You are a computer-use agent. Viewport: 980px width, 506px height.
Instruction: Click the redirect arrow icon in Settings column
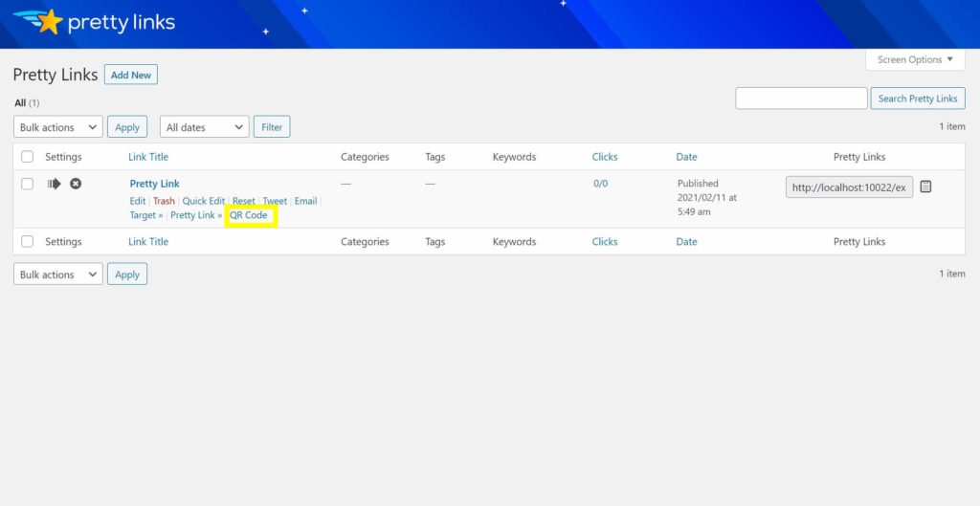click(x=55, y=184)
